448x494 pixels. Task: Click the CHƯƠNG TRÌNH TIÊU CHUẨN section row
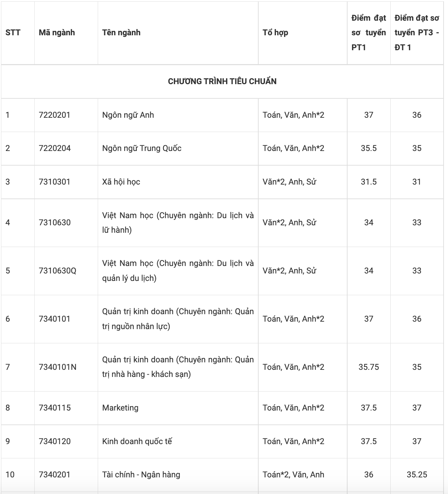(x=222, y=81)
